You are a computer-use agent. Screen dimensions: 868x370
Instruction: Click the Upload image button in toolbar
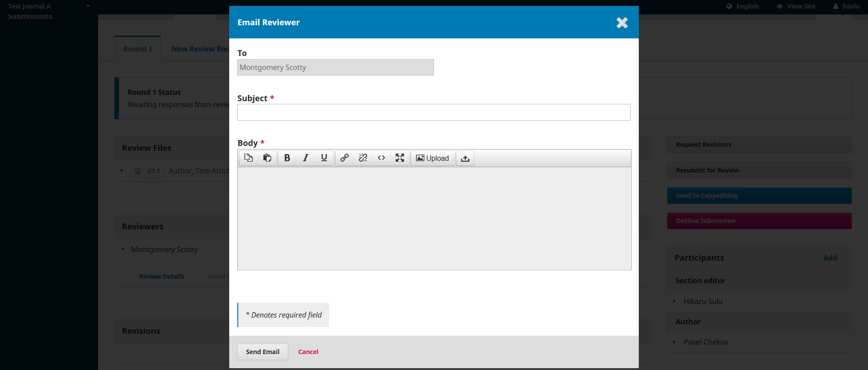point(432,158)
